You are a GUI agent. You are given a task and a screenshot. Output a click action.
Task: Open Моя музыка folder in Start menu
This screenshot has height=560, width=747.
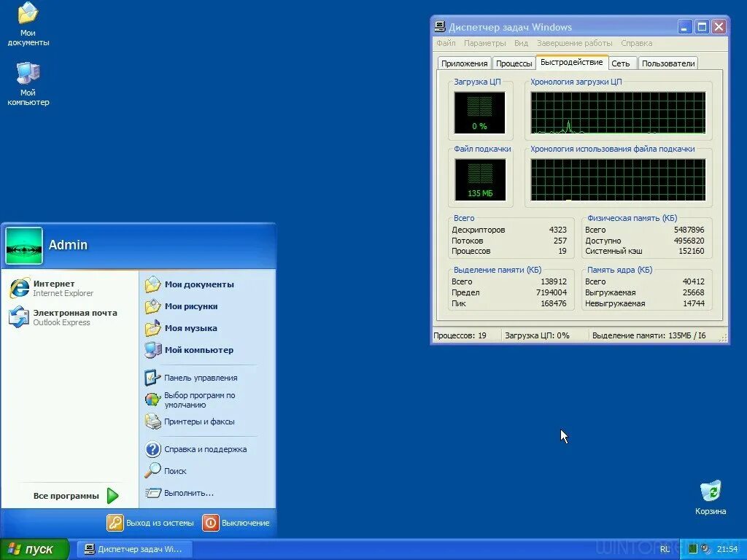tap(181, 328)
